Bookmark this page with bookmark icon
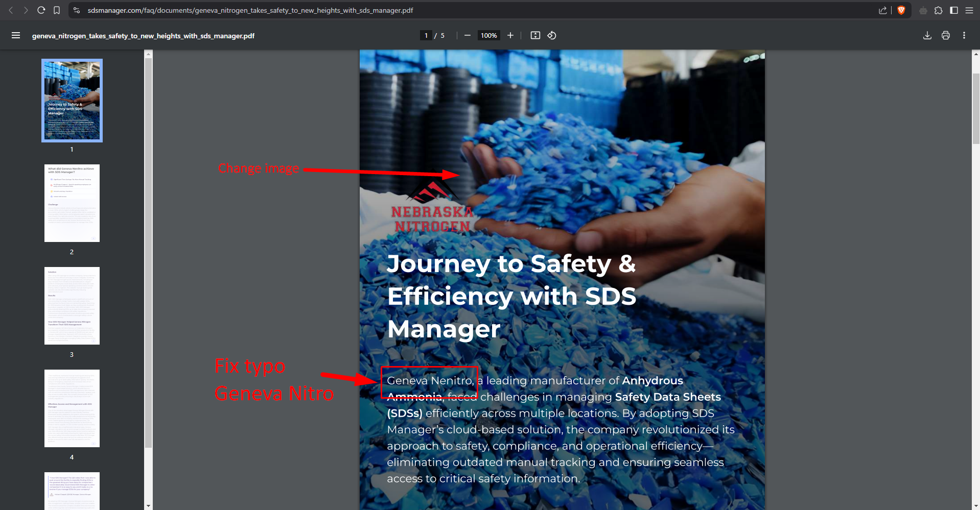Image resolution: width=980 pixels, height=510 pixels. pos(57,10)
